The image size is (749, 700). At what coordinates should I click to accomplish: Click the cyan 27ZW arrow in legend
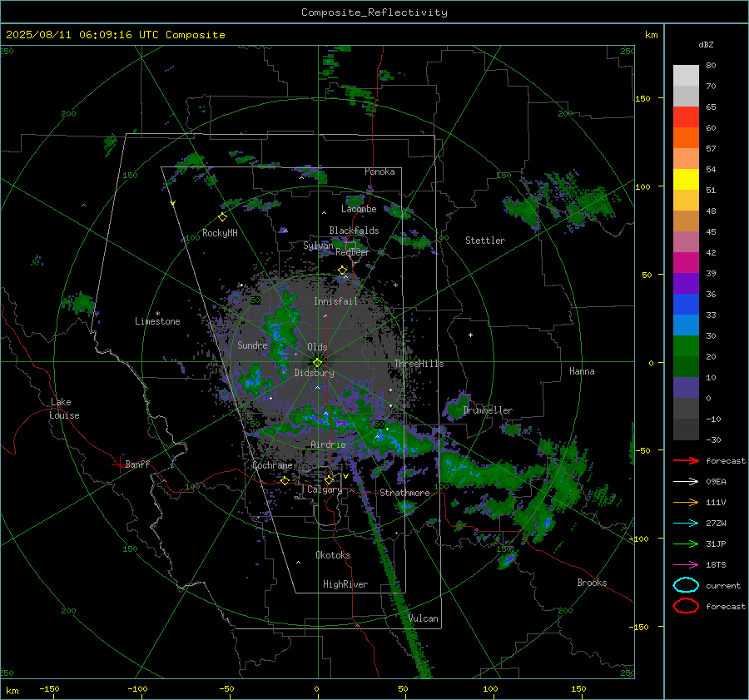coord(686,524)
